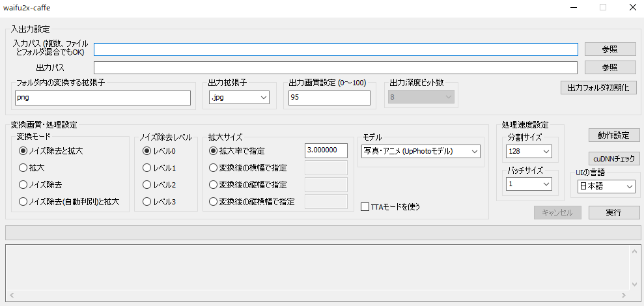The width and height of the screenshot is (644, 306).
Task: Click the conversion progress bar
Action: (x=323, y=232)
